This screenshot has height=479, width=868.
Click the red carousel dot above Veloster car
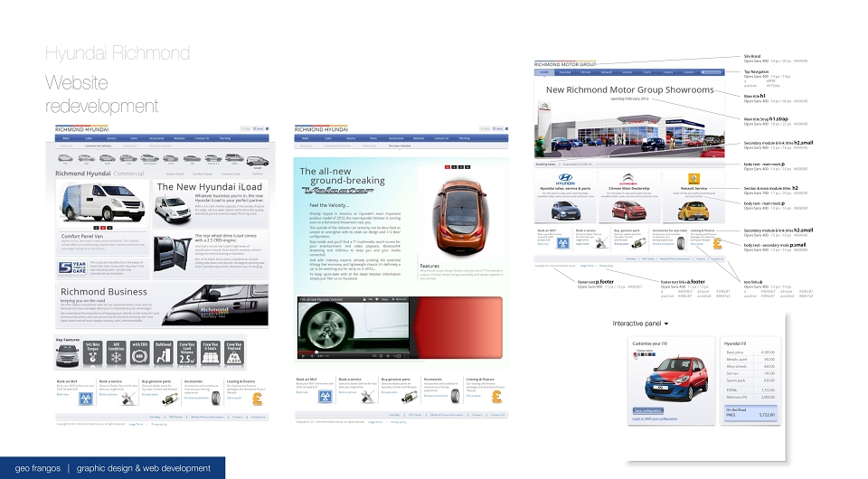(x=448, y=166)
